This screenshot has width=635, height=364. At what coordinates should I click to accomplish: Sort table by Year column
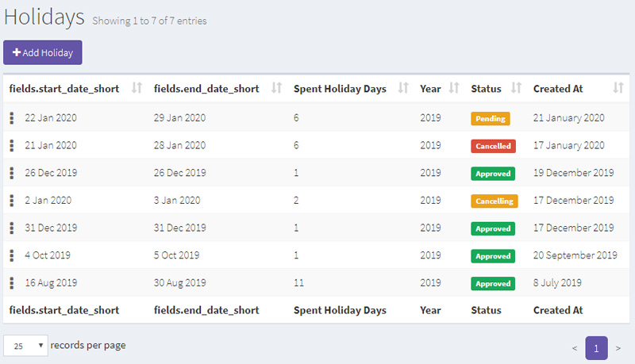click(454, 88)
